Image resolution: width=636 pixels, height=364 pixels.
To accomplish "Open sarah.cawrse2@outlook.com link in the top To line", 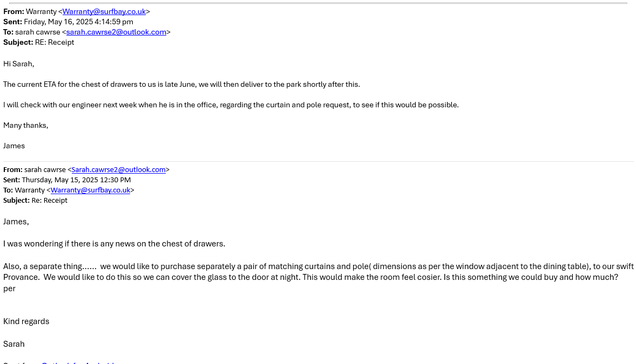I will [116, 32].
